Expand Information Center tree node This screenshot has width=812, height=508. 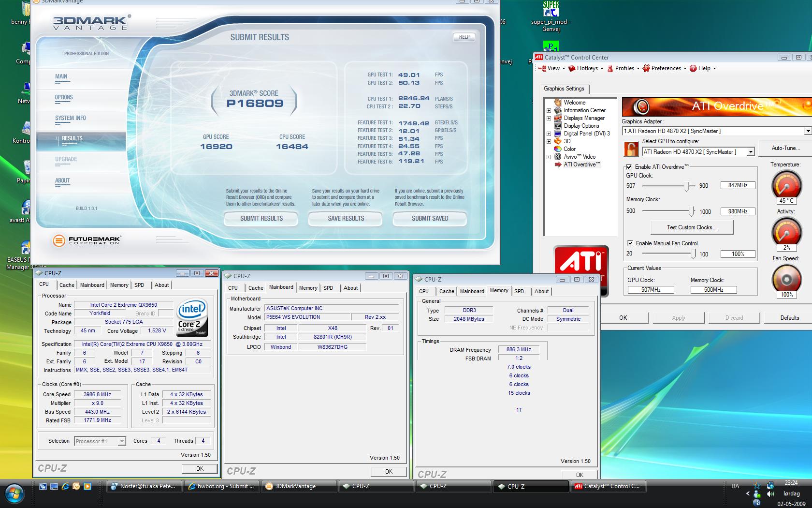point(549,110)
